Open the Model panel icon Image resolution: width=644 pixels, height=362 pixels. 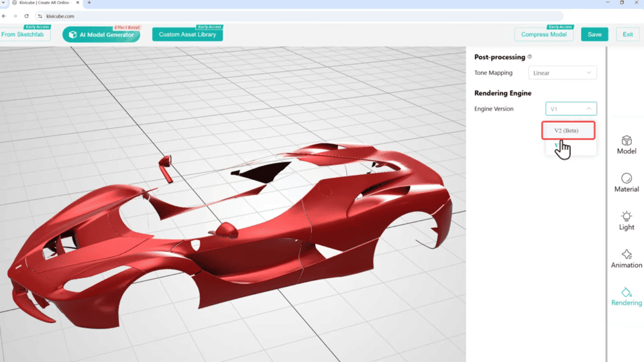(627, 145)
